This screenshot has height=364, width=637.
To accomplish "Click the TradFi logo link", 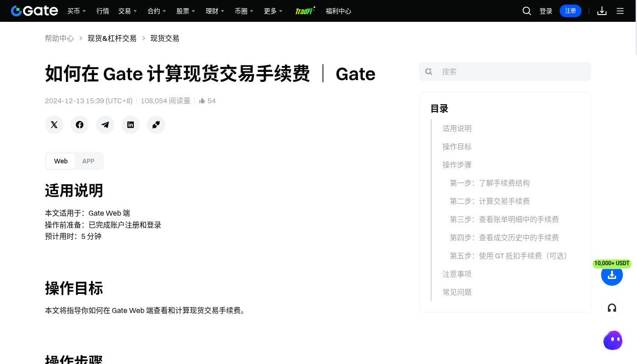I will (x=305, y=10).
